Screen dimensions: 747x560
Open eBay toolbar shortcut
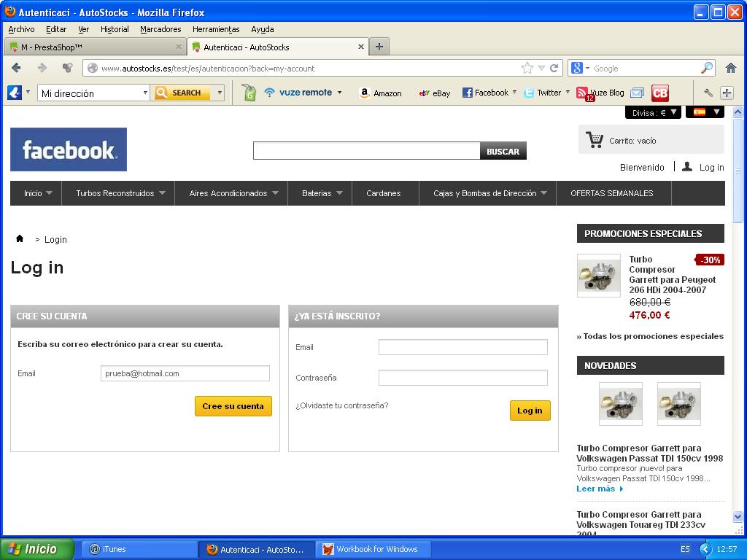click(435, 93)
